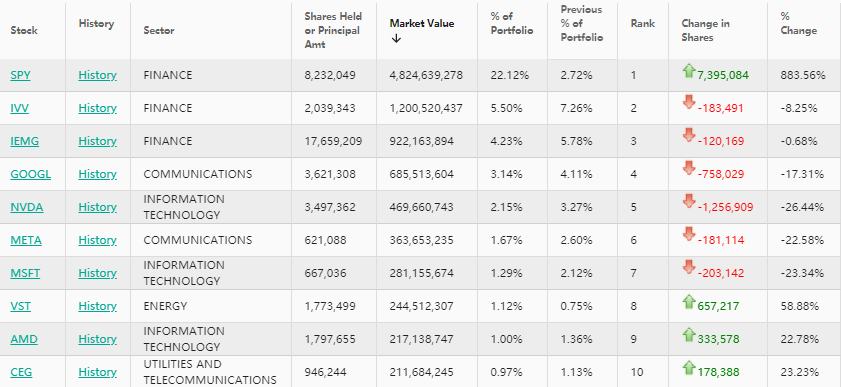Sort by the Rank column header
The image size is (841, 387).
tap(643, 24)
